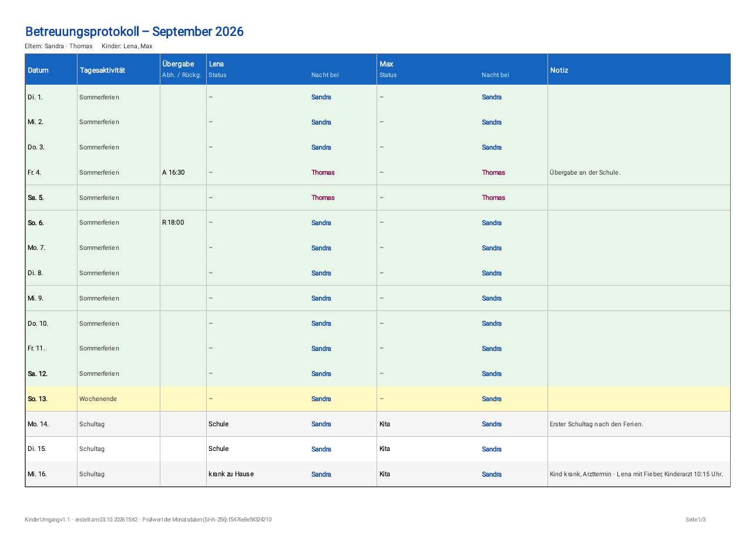Select the "Eltern: Sandra · Thomas" subtitle
This screenshot has width=756, height=535.
tap(59, 46)
